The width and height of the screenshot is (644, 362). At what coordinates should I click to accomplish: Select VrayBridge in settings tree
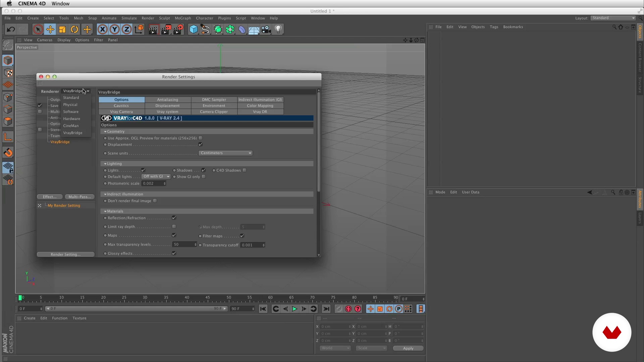60,142
